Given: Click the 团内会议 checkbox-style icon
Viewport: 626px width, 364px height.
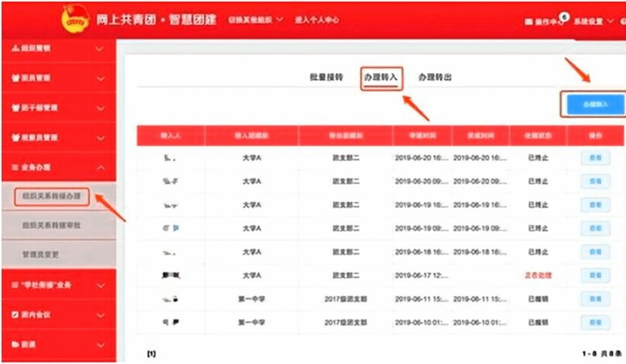Looking at the screenshot, I should [x=15, y=315].
